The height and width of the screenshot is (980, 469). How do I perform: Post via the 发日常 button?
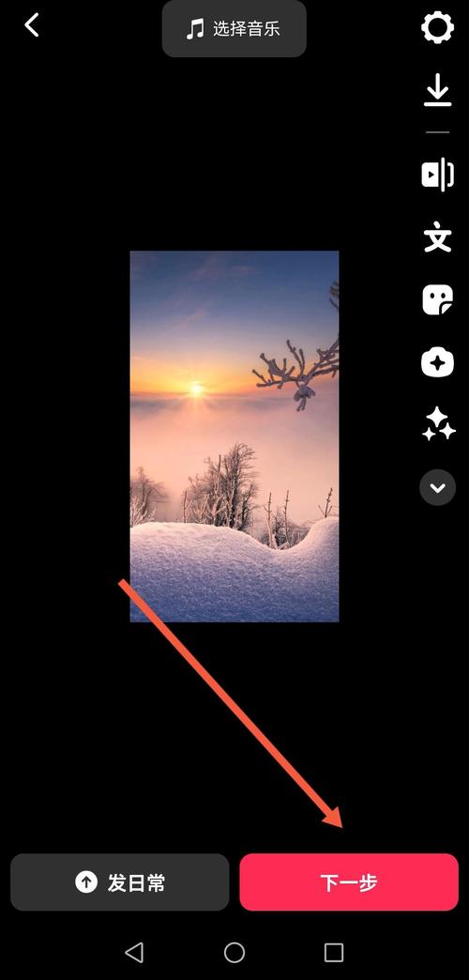point(120,881)
